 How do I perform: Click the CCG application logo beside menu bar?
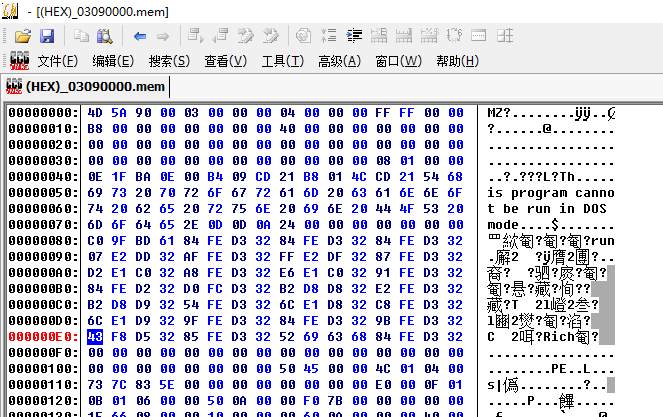coord(19,60)
